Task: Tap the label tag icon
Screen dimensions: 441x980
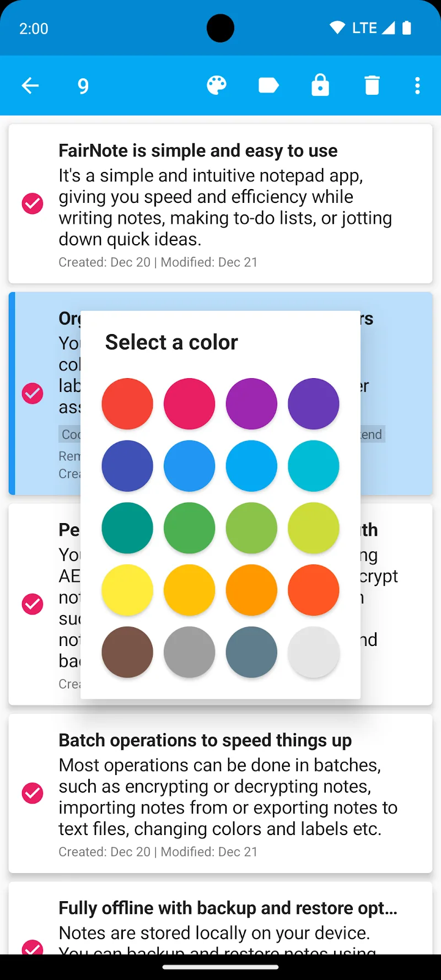Action: pos(268,85)
